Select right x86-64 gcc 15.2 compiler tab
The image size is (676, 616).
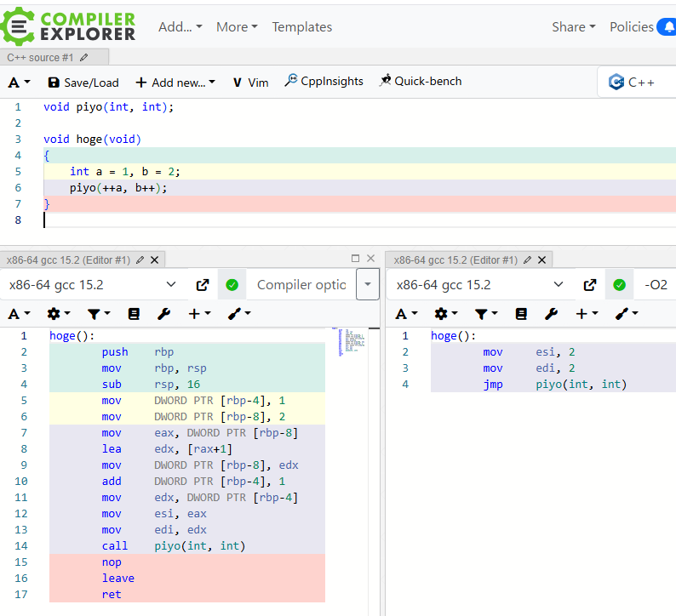click(x=455, y=260)
